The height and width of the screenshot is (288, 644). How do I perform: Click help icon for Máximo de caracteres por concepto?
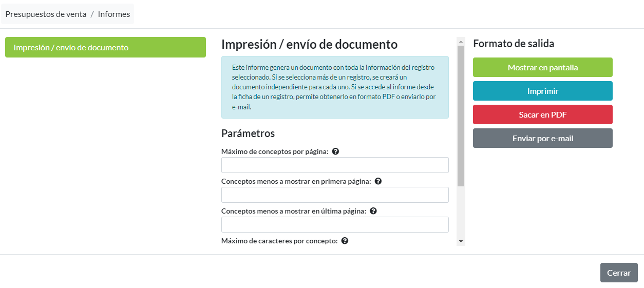tap(345, 241)
